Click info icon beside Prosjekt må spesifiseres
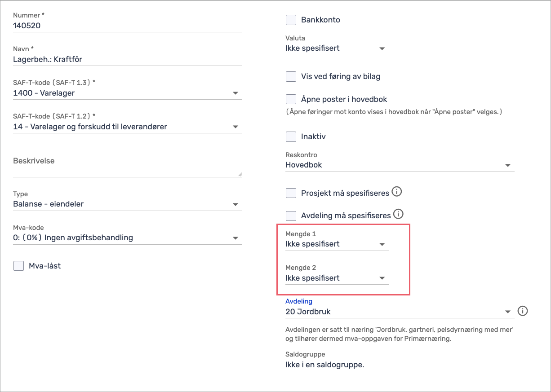The image size is (551, 392). pos(396,192)
